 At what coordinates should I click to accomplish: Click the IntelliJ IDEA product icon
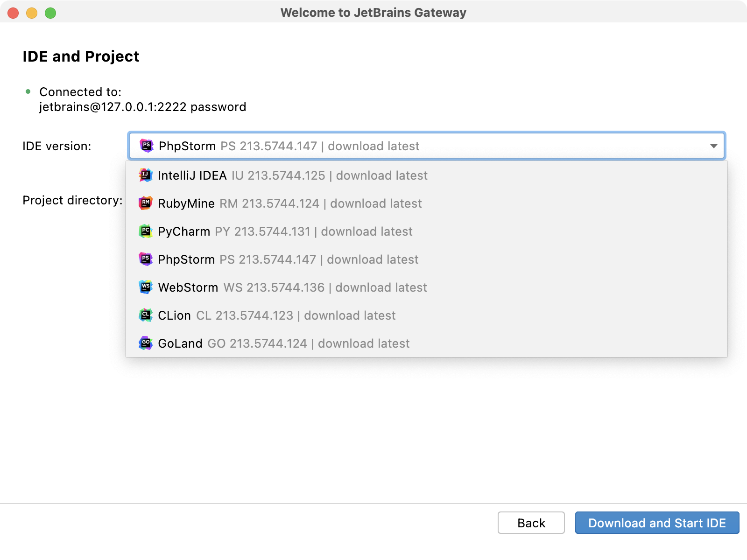(x=146, y=175)
